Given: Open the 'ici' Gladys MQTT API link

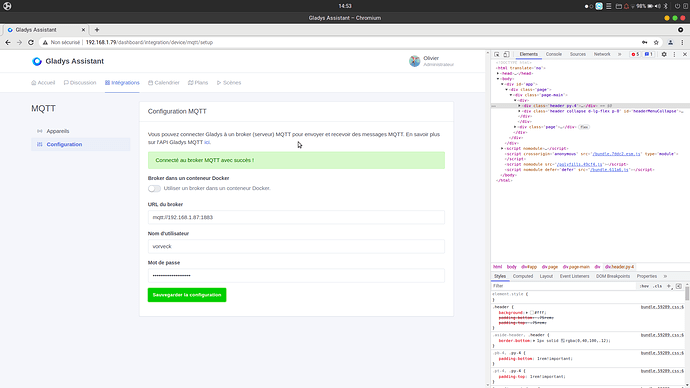Looking at the screenshot, I should 207,142.
